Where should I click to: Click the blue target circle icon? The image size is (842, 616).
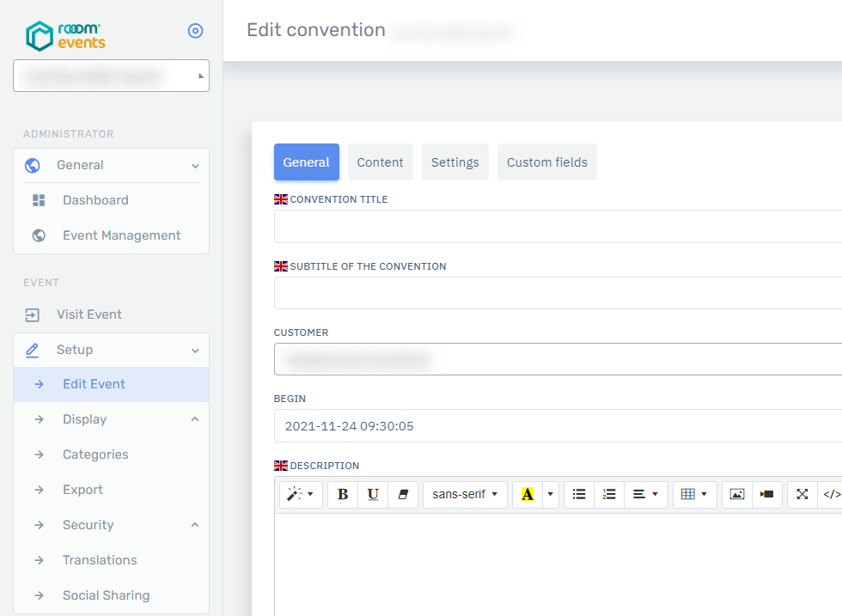(x=196, y=31)
